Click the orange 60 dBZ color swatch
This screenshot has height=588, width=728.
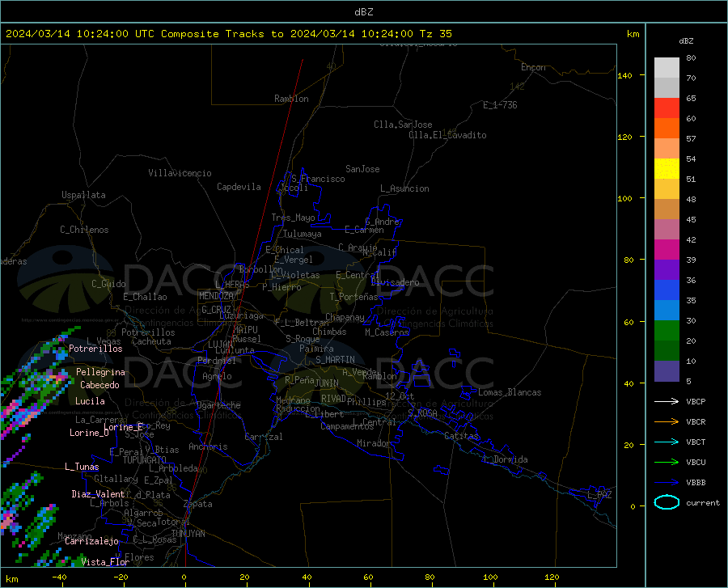click(x=667, y=128)
